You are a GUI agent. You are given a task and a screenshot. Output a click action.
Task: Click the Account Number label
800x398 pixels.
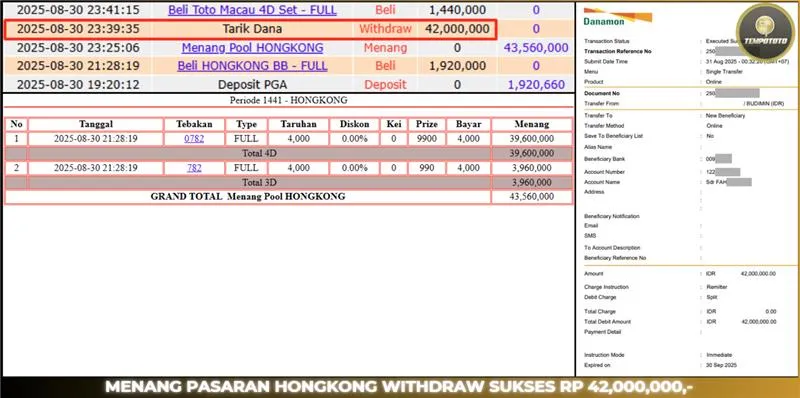tap(604, 172)
